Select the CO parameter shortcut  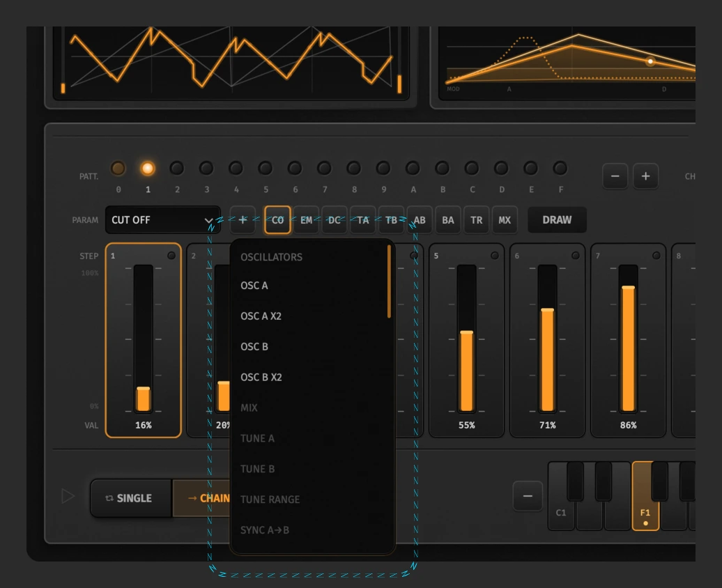pos(277,219)
